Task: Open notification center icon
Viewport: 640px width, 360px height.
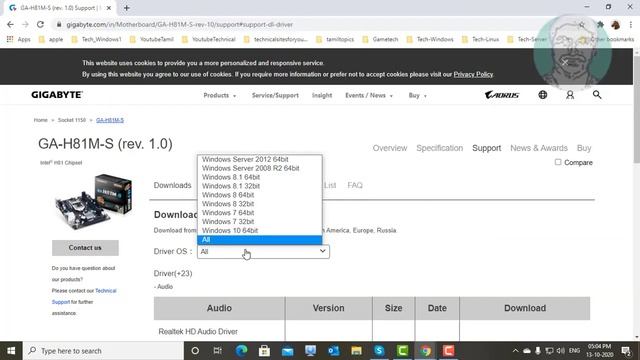Action: click(626, 351)
